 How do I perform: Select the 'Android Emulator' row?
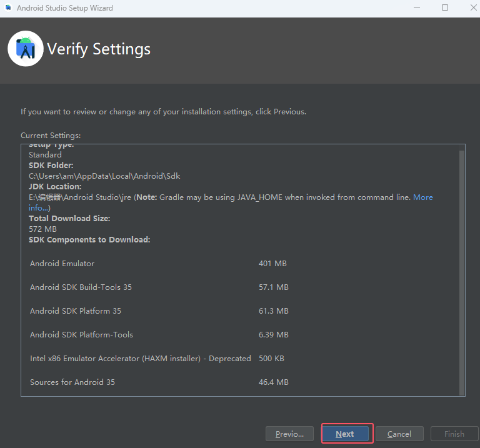pos(159,264)
